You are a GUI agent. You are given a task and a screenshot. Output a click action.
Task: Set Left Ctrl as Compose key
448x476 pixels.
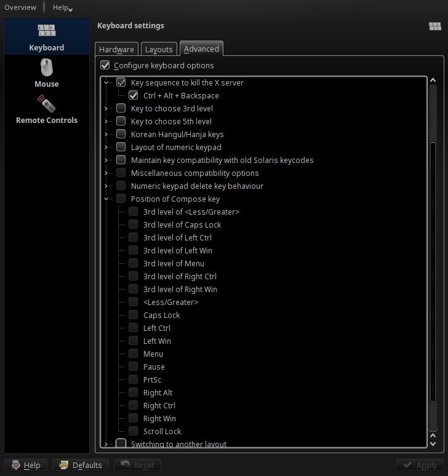[x=134, y=328]
